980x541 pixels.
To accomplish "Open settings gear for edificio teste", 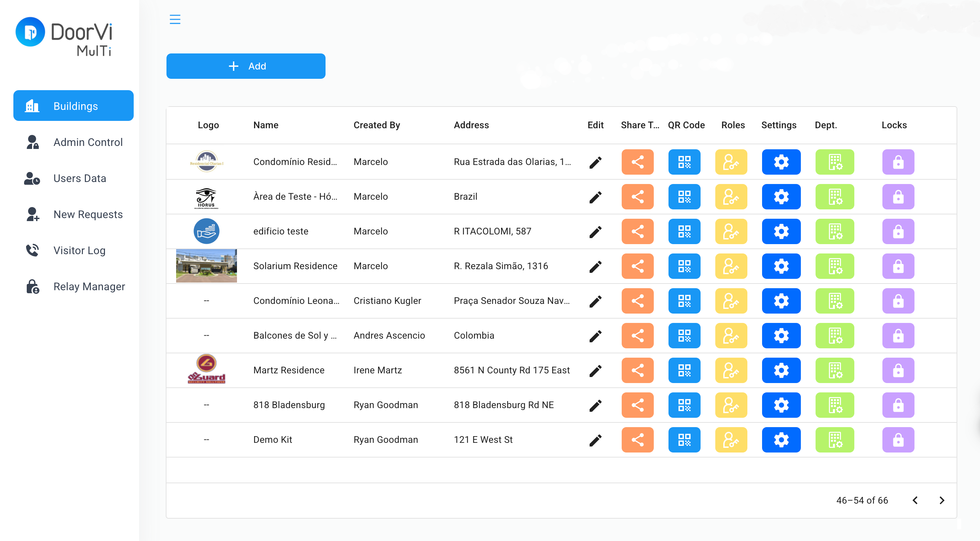I will [x=781, y=231].
